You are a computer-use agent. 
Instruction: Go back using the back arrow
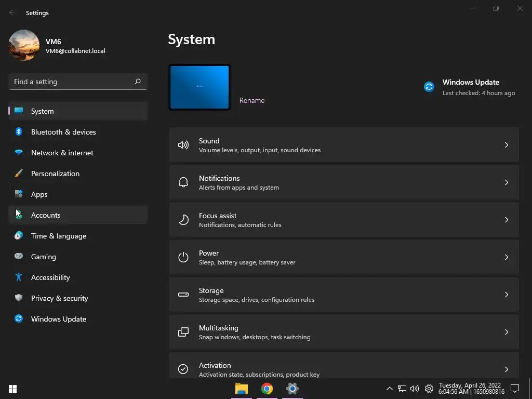point(12,12)
